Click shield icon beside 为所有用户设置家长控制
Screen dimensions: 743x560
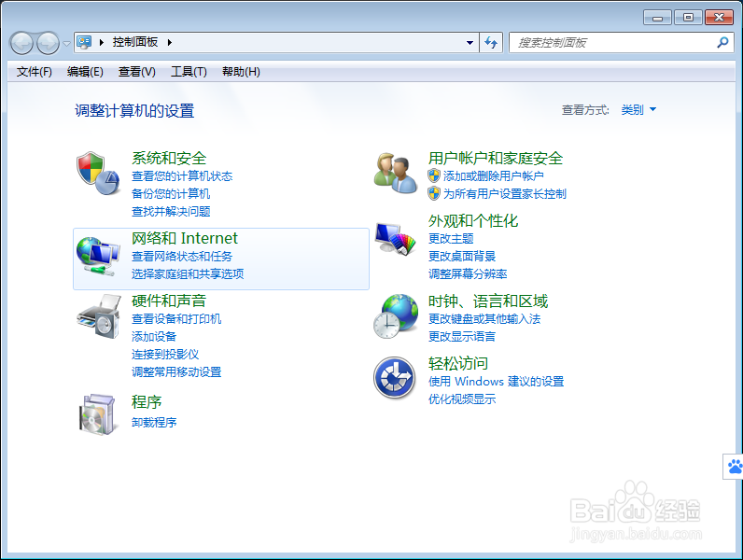434,193
